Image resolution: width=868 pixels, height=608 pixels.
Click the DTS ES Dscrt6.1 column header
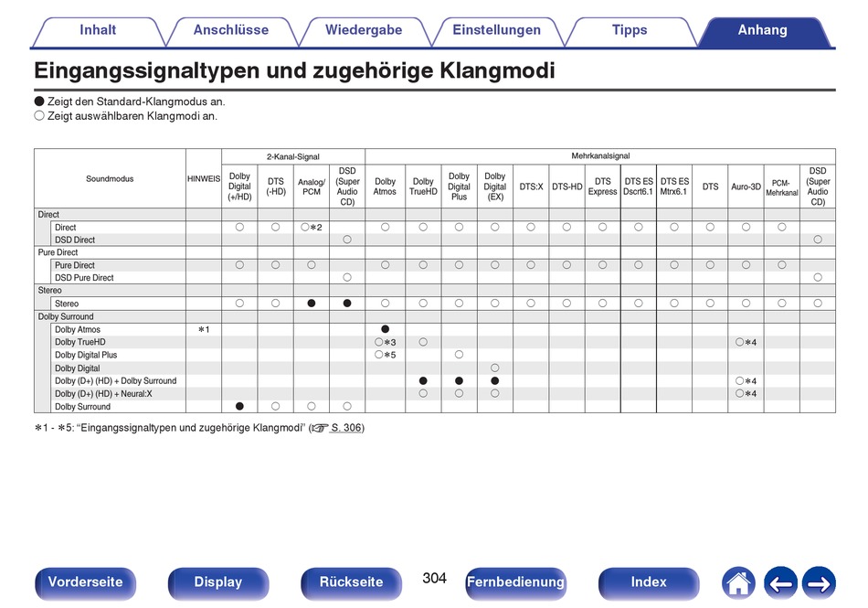(639, 187)
